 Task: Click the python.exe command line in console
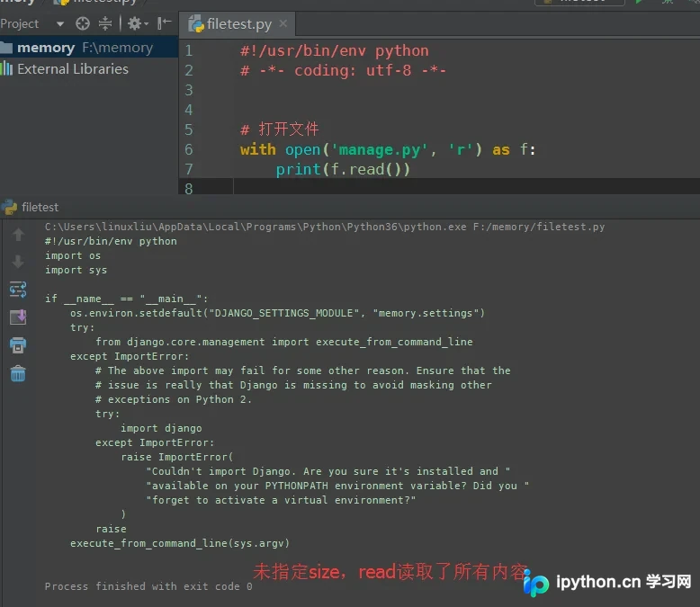point(325,227)
